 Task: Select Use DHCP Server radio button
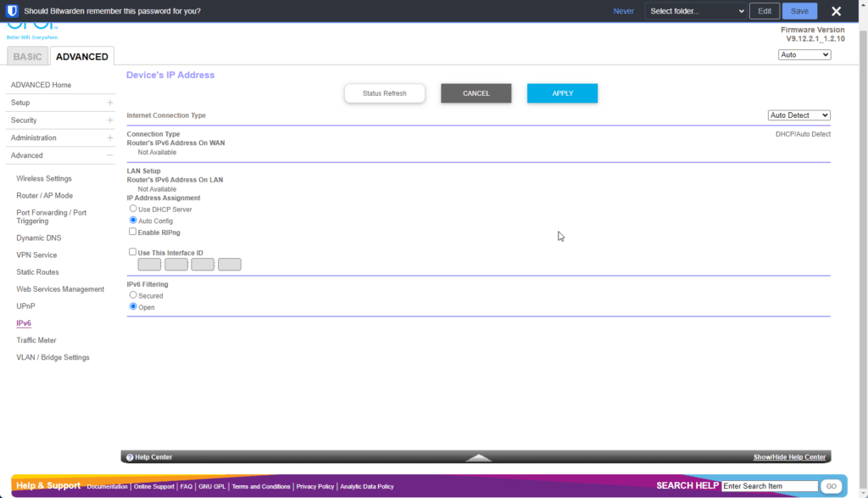133,209
